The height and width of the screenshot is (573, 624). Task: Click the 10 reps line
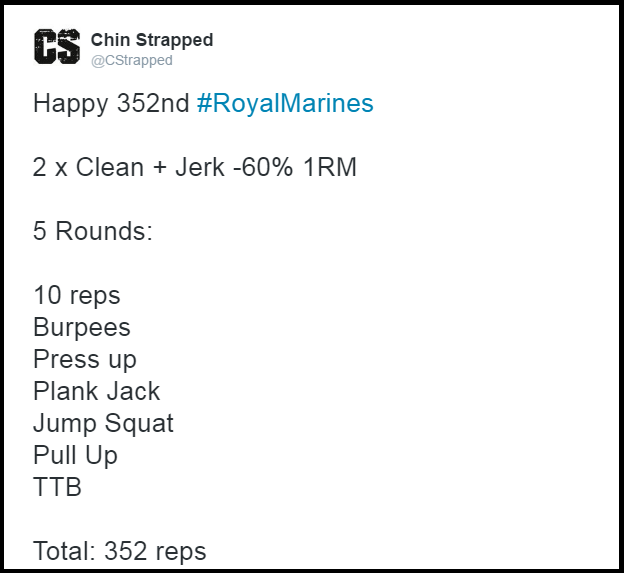(x=76, y=295)
